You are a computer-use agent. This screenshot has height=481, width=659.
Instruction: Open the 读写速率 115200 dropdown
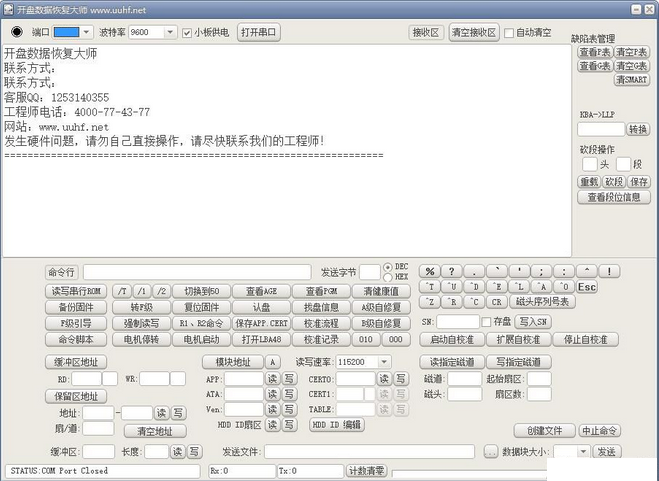click(383, 362)
